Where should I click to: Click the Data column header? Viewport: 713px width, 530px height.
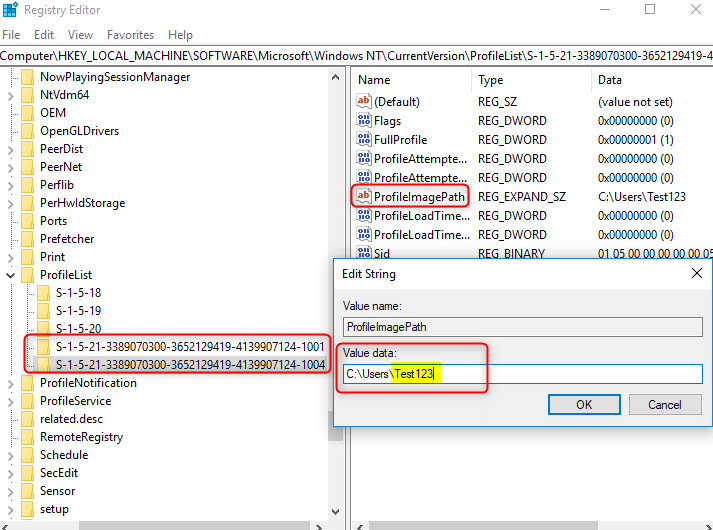point(609,80)
